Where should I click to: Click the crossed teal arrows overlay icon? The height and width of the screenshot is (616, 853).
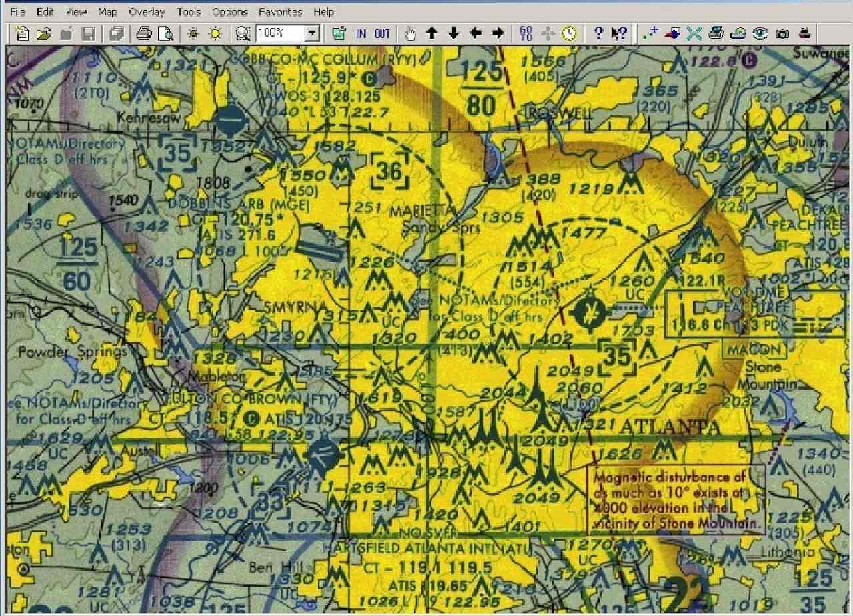pos(694,33)
